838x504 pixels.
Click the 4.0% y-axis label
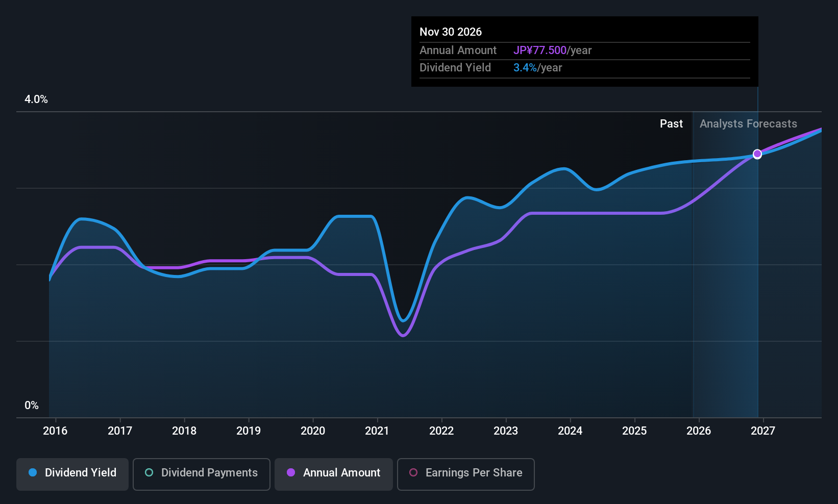click(36, 99)
